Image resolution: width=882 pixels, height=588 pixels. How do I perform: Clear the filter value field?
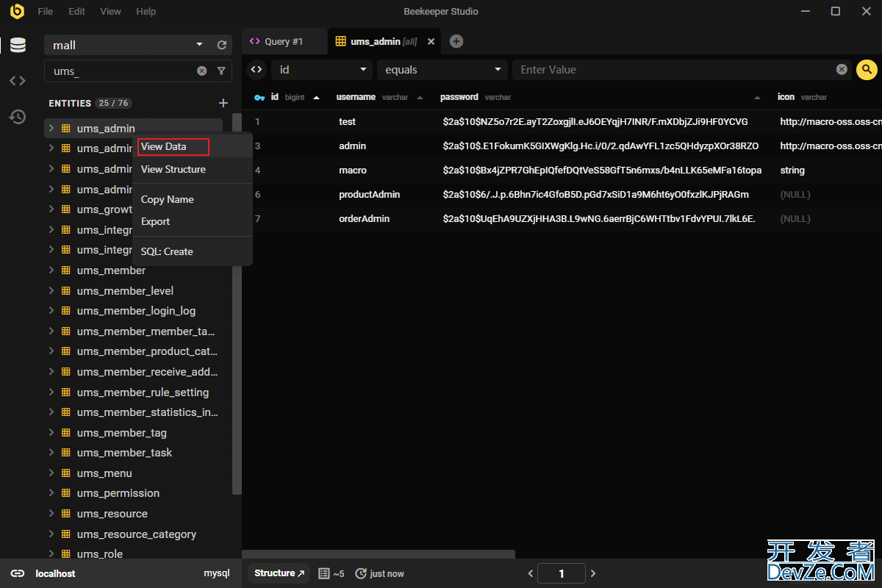tap(842, 70)
